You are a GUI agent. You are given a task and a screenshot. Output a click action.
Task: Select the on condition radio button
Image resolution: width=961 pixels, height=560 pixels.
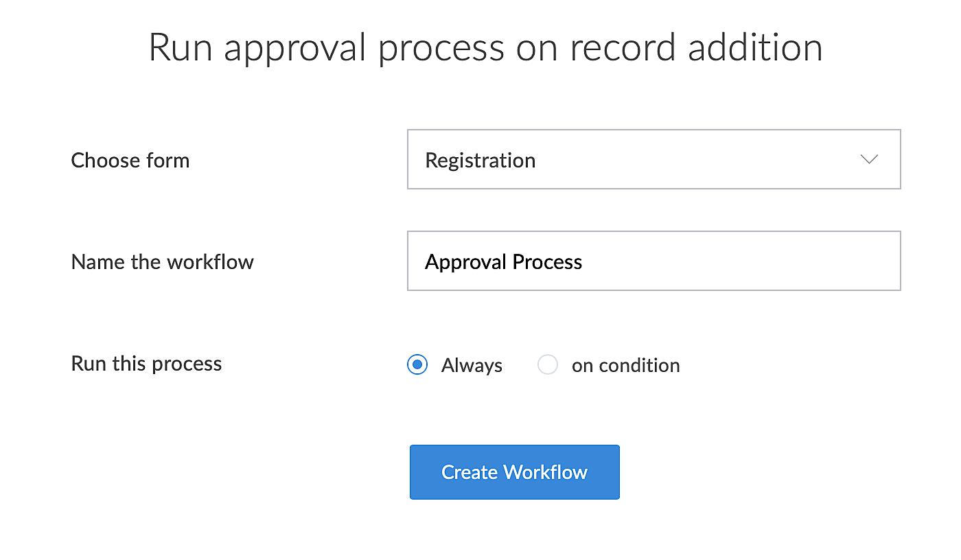547,364
